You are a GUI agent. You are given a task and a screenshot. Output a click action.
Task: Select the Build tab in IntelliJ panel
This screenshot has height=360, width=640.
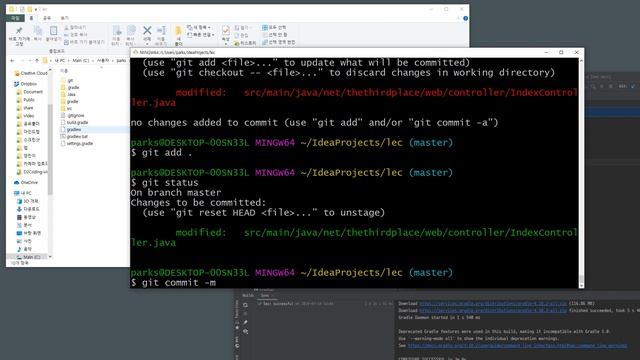point(248,295)
